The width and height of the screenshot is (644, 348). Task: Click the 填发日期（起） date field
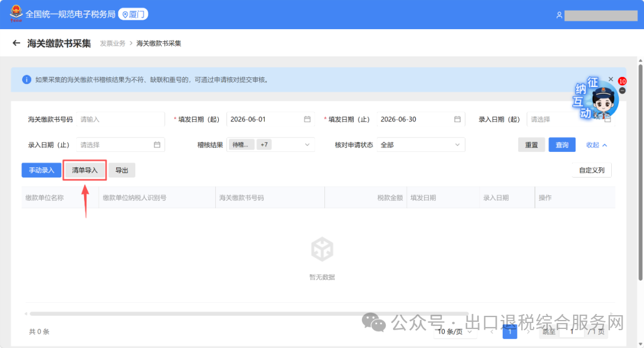coord(270,119)
